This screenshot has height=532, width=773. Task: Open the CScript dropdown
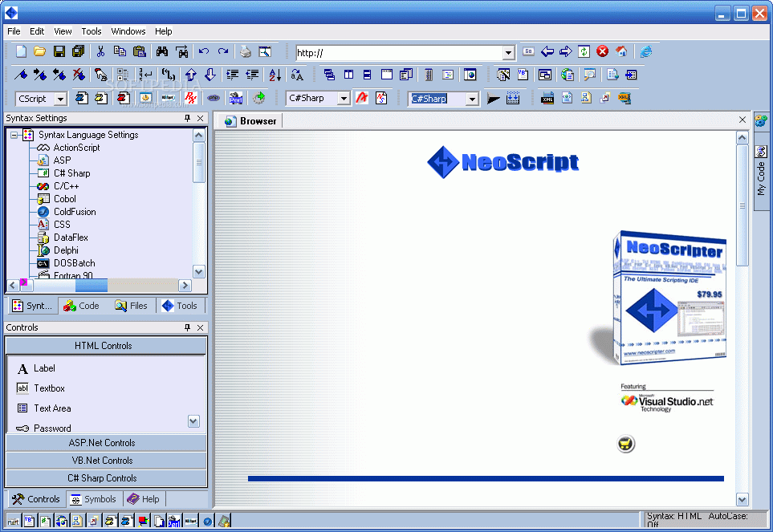point(60,99)
